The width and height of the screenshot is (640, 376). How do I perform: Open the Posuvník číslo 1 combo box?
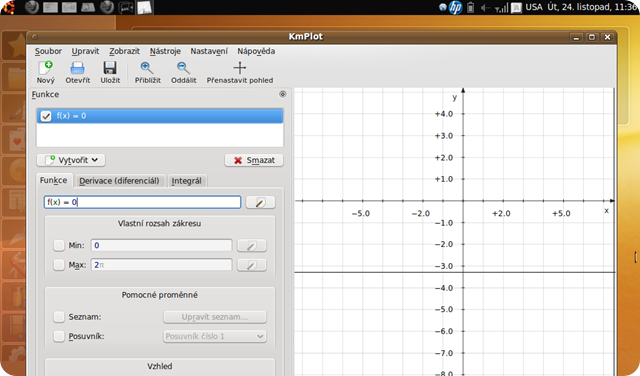coord(215,336)
